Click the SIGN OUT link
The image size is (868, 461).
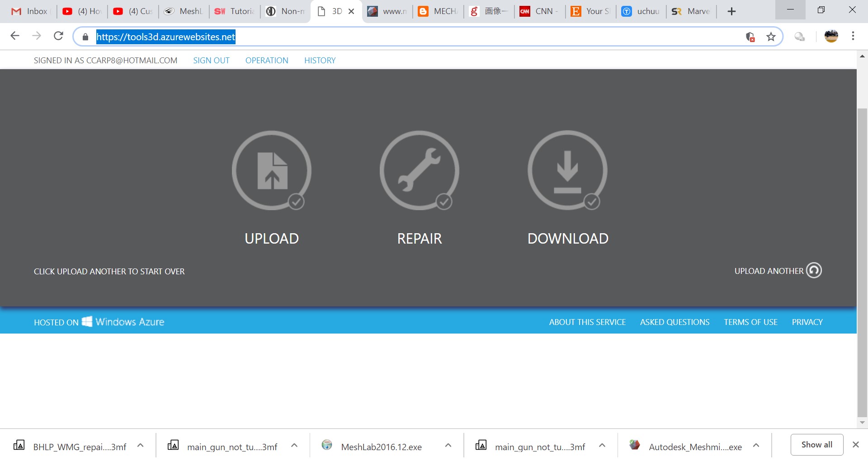click(x=211, y=60)
